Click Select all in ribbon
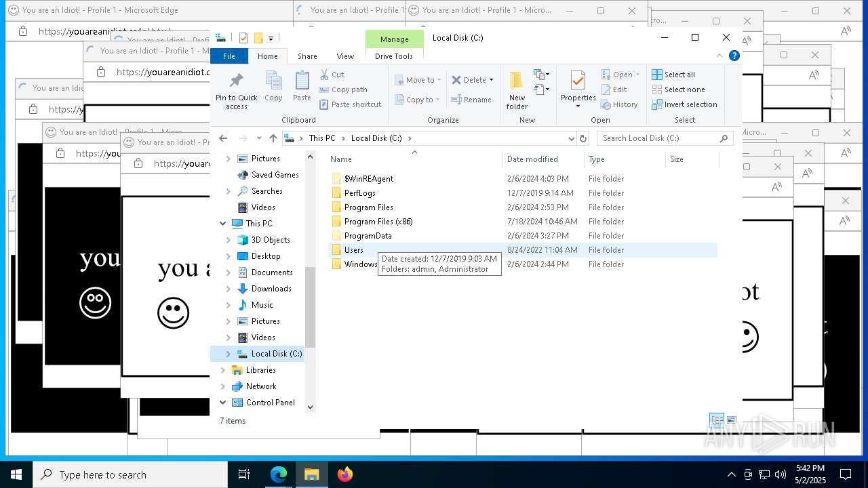Screen dimensions: 868x488 (673, 75)
